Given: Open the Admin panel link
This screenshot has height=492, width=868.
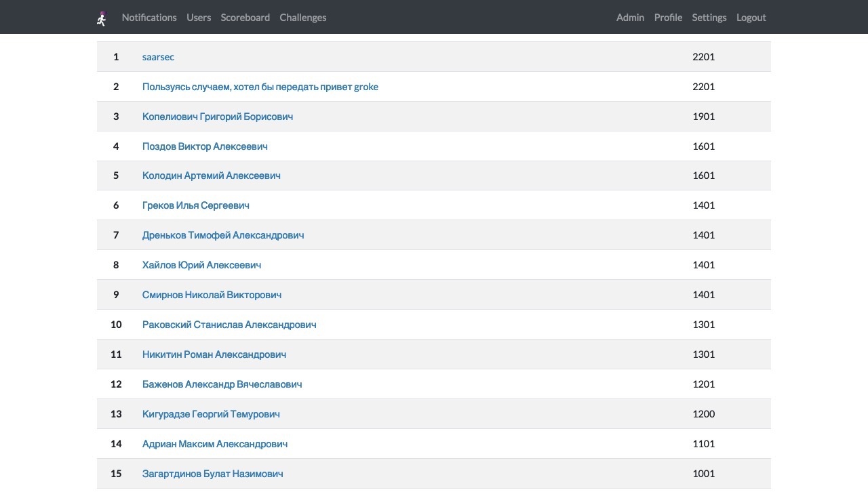Looking at the screenshot, I should click(x=630, y=18).
